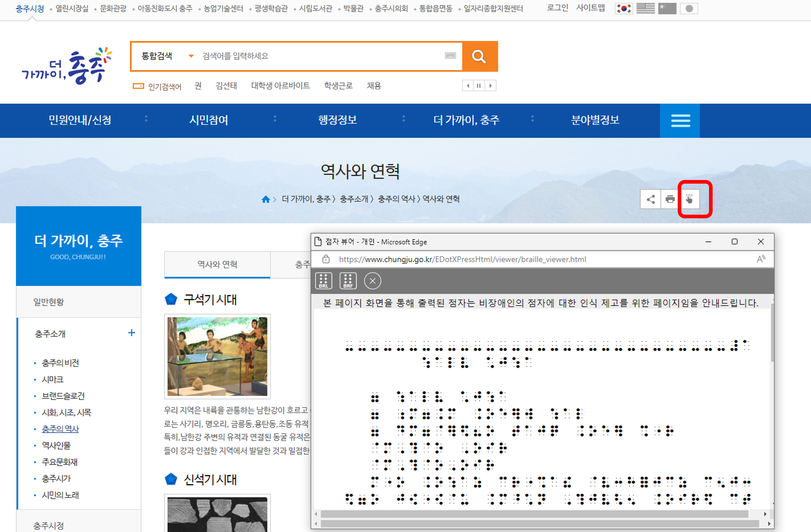Select the US flag English language icon
This screenshot has width=811, height=532.
click(x=645, y=9)
